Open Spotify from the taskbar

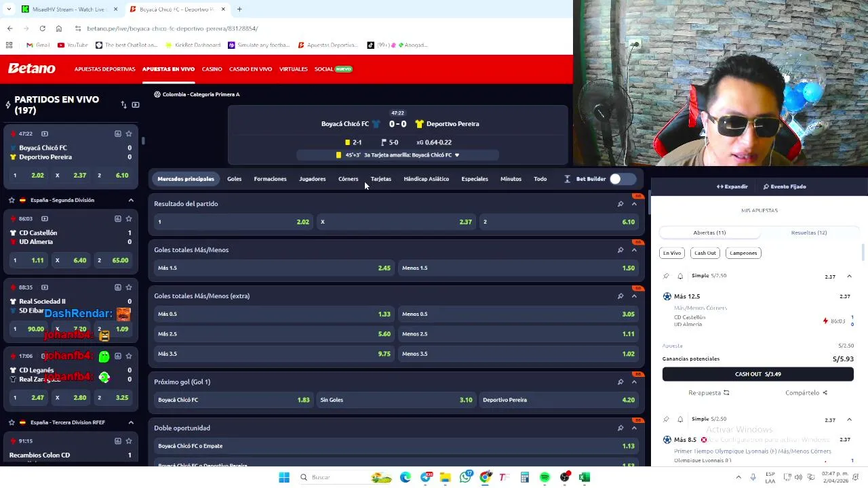pos(545,477)
